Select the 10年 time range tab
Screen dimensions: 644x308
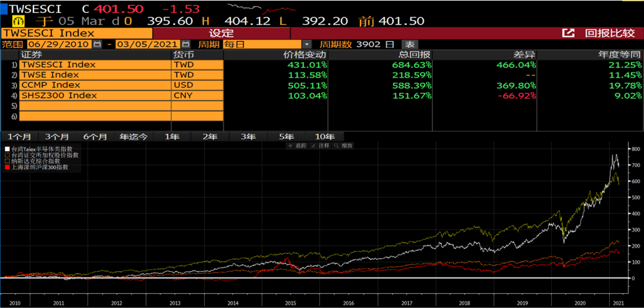tap(325, 137)
